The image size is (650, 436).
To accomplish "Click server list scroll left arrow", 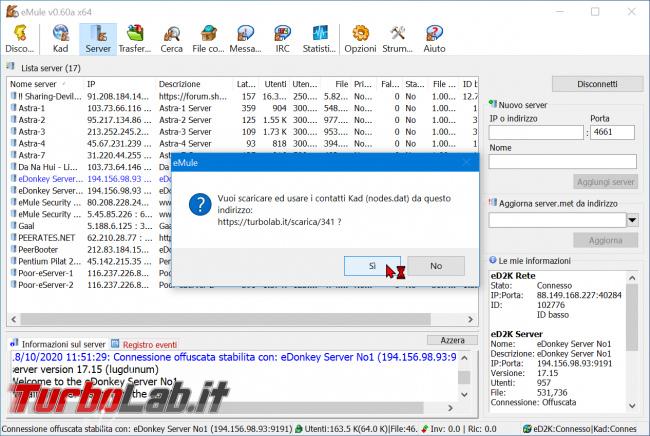I will 14,319.
